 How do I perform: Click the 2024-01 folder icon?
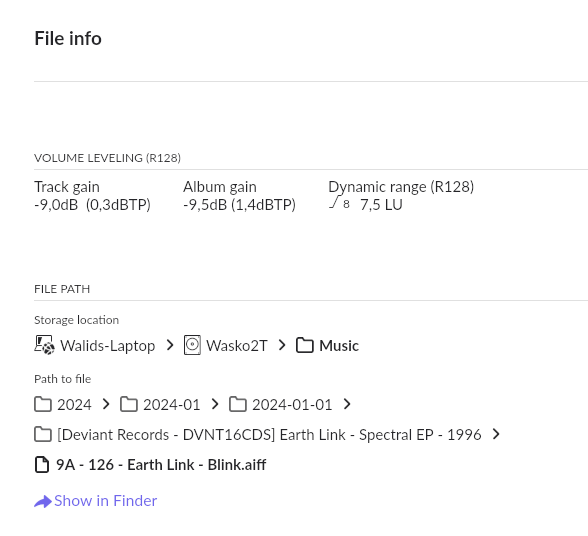point(129,404)
